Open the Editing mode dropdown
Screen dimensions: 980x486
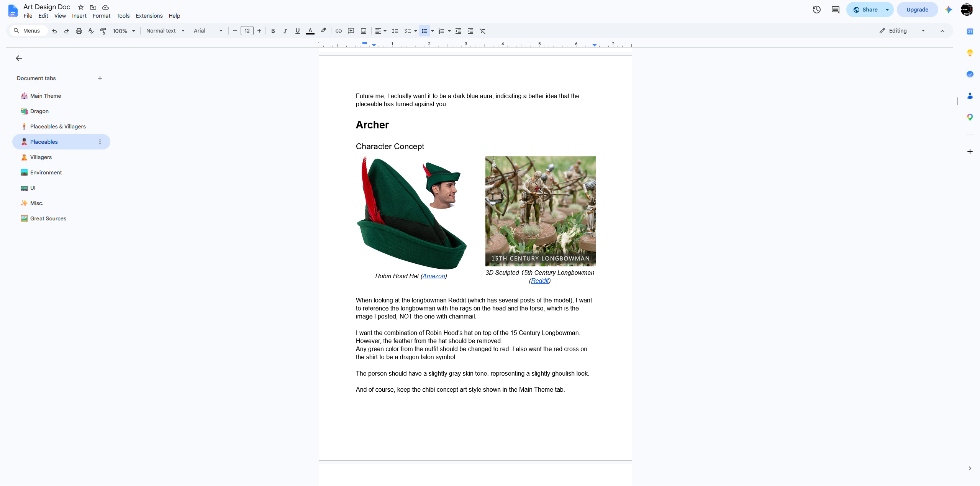tap(903, 31)
